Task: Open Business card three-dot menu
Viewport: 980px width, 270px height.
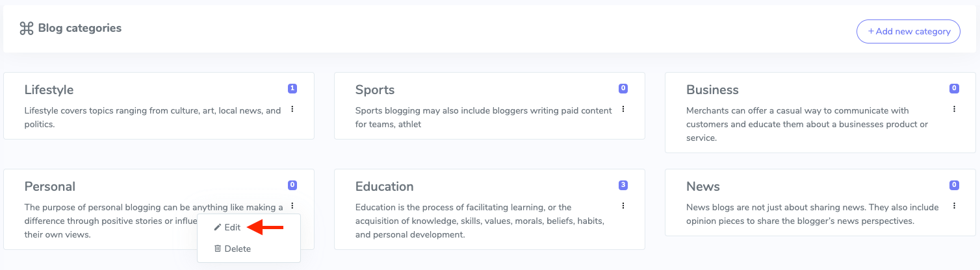Action: click(x=954, y=109)
